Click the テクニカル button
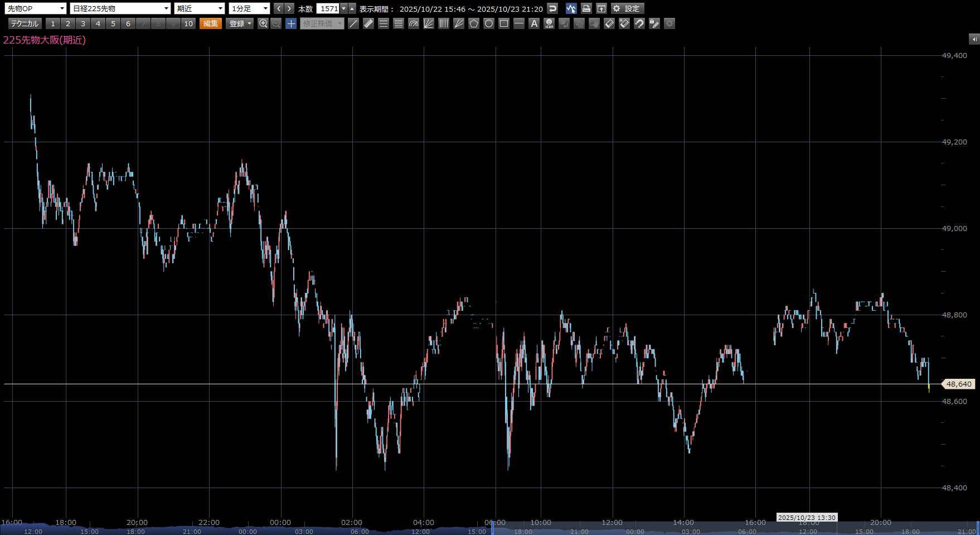This screenshot has height=535, width=980. tap(25, 23)
